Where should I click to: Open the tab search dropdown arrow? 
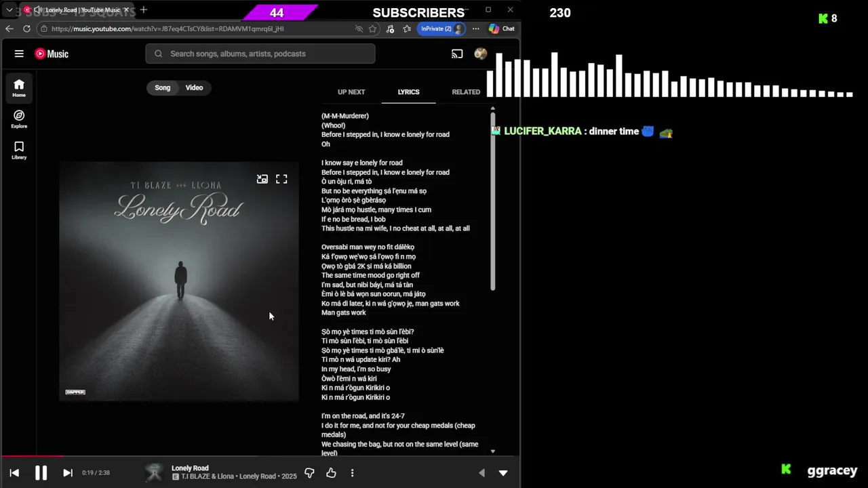[x=9, y=10]
